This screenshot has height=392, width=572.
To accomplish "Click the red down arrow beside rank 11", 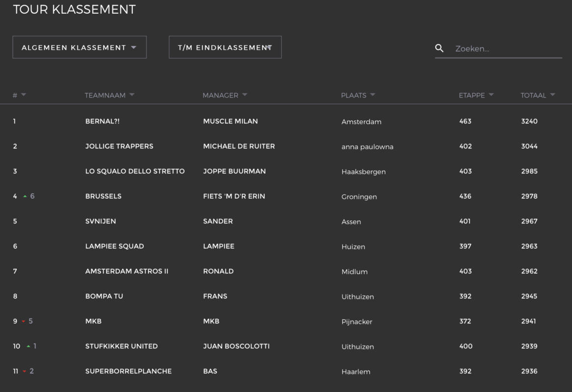I will click(25, 371).
